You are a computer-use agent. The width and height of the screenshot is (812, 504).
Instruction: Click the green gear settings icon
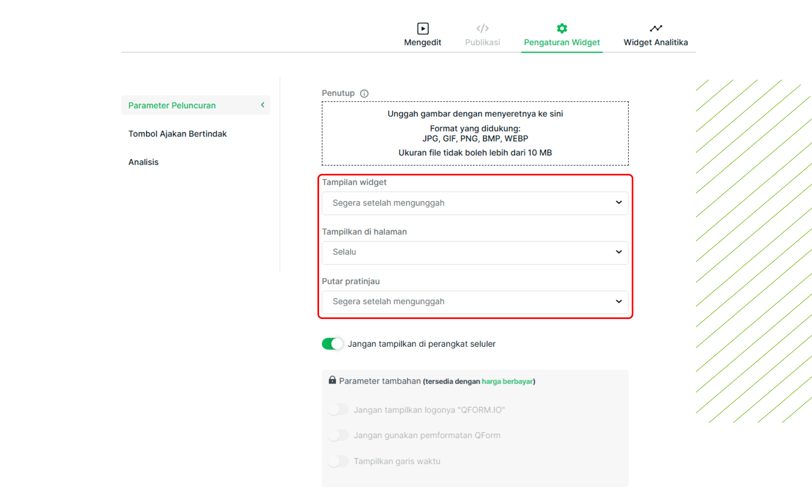[x=562, y=28]
